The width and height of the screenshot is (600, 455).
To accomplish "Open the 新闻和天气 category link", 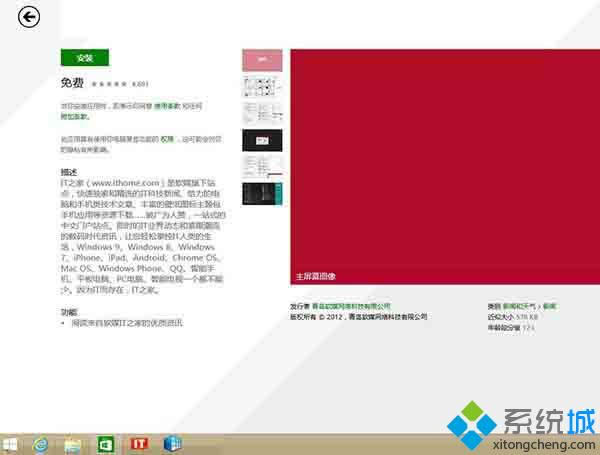I will (x=519, y=306).
